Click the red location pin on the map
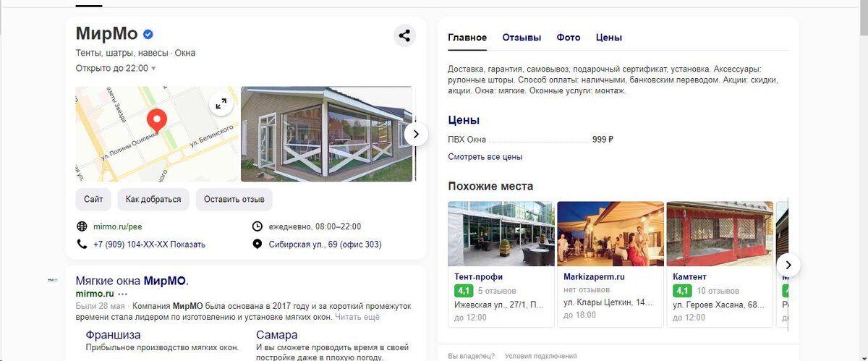Viewport: 868px width, 361px height. tap(157, 120)
